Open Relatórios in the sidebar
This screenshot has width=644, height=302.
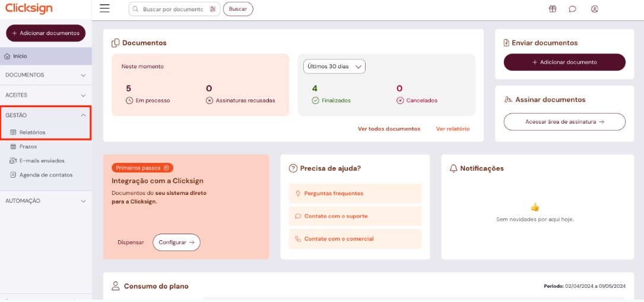[x=32, y=133]
